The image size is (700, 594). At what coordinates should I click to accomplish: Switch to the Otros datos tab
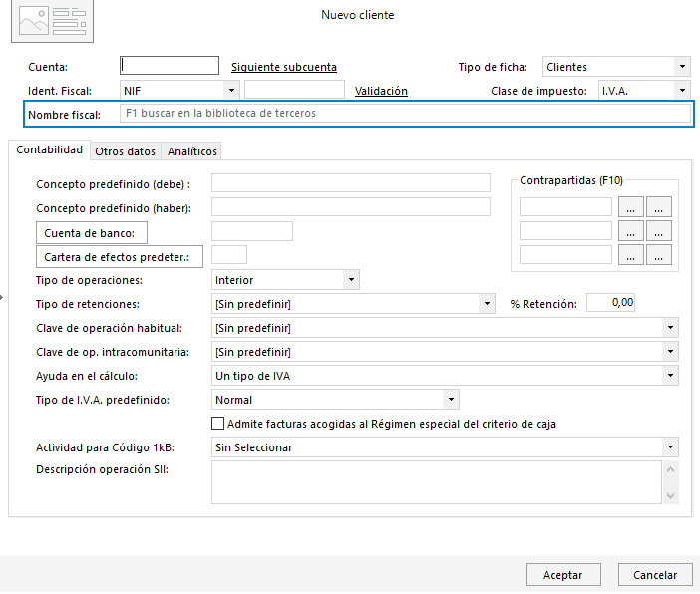[125, 151]
